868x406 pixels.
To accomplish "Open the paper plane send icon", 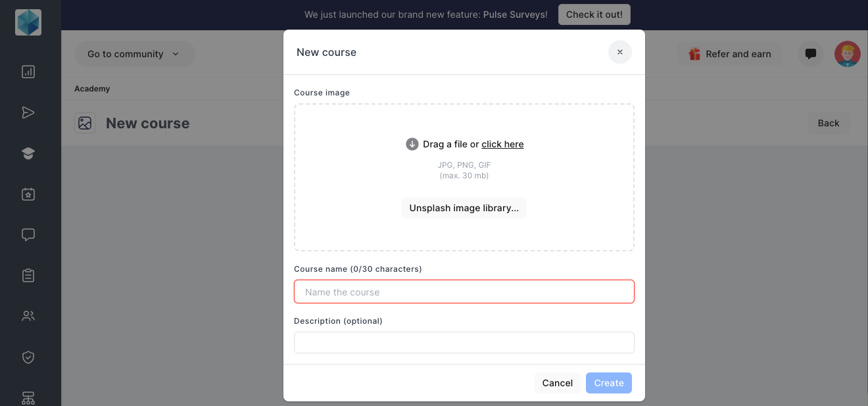I will tap(28, 113).
